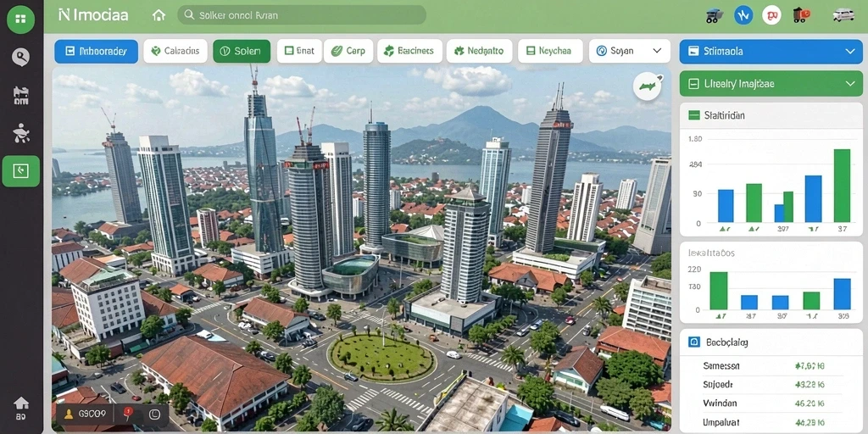Click the leɐalitaðos chart heading
This screenshot has height=434, width=868.
(711, 253)
